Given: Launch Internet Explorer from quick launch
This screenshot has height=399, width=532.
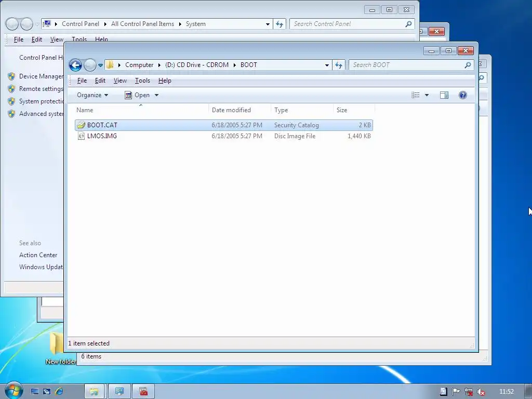Looking at the screenshot, I should (59, 392).
